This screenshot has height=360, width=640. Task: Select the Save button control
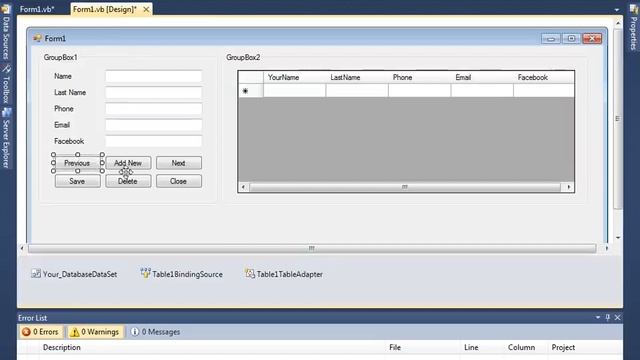click(x=78, y=181)
